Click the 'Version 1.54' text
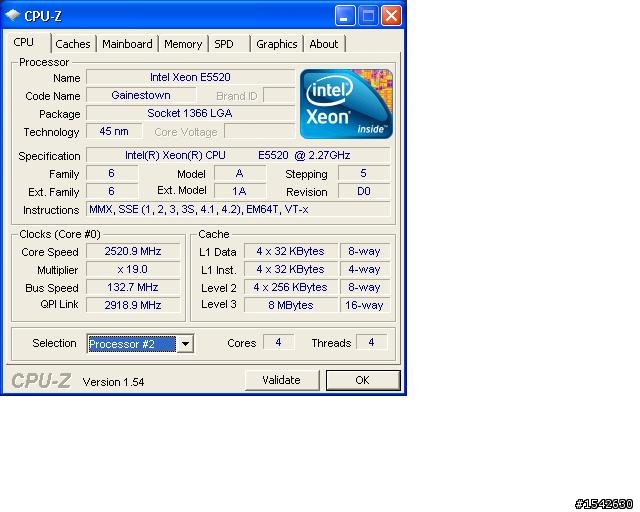The width and height of the screenshot is (640, 512). pyautogui.click(x=113, y=382)
